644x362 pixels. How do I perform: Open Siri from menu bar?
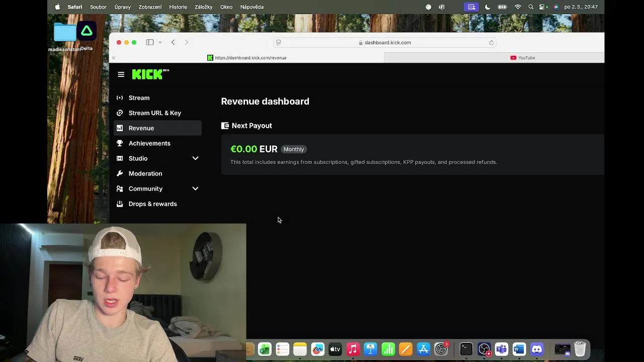point(555,7)
